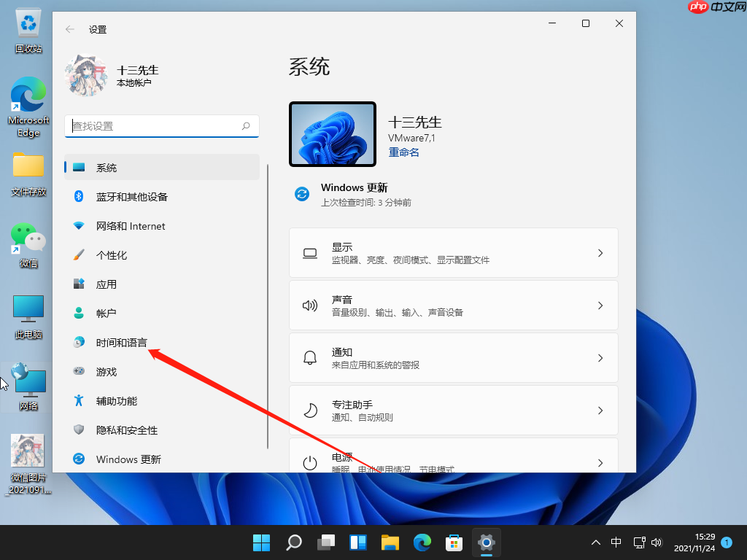Open the Widgets panel from taskbar

tap(357, 542)
